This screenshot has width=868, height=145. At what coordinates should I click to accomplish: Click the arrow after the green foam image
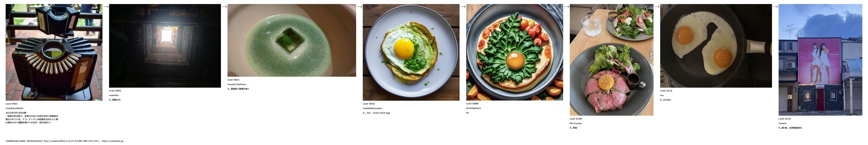(360, 6)
